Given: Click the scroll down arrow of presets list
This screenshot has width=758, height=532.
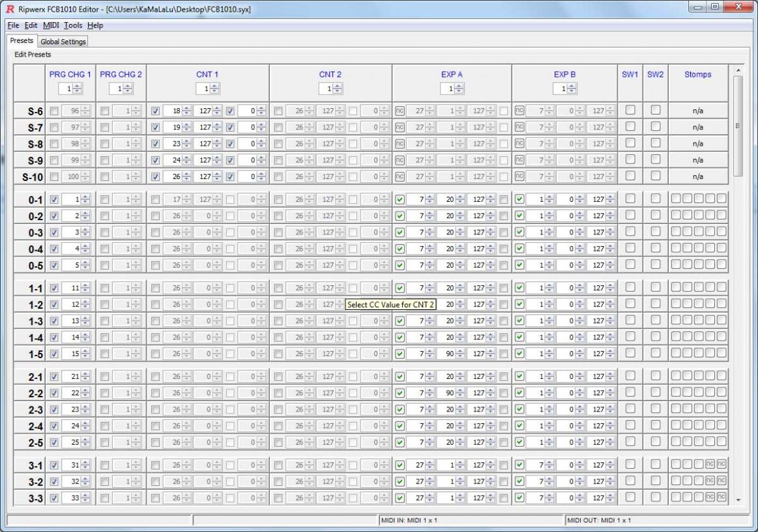Looking at the screenshot, I should (738, 499).
